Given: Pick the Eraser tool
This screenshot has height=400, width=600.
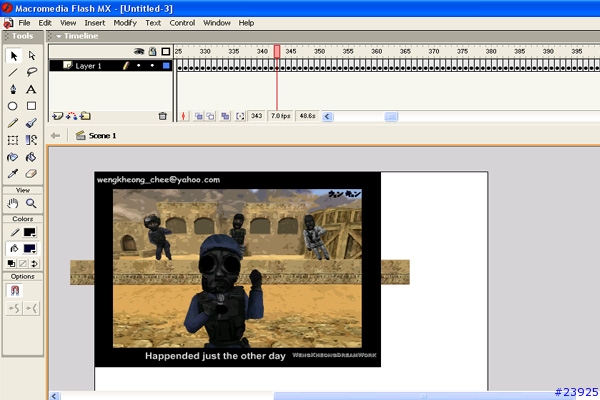Looking at the screenshot, I should pyautogui.click(x=32, y=174).
